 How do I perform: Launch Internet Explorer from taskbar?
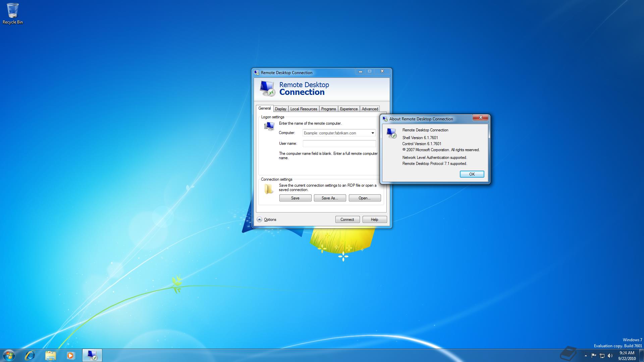pos(30,355)
